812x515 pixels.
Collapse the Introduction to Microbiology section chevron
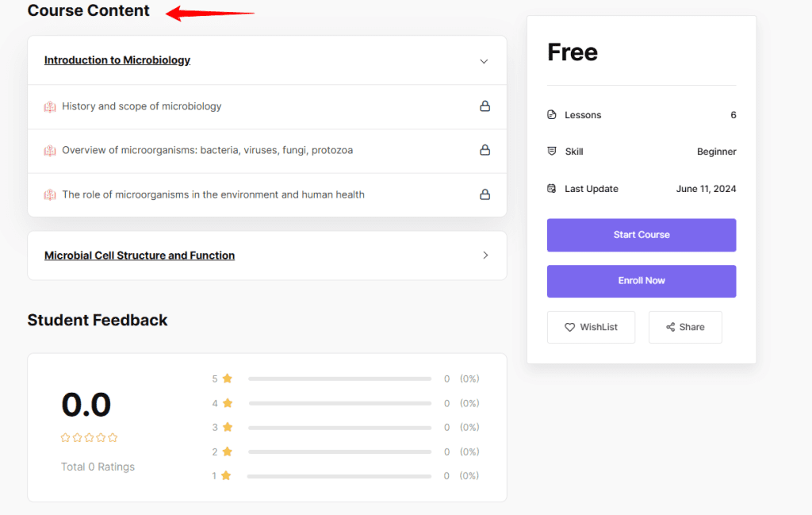click(x=484, y=61)
